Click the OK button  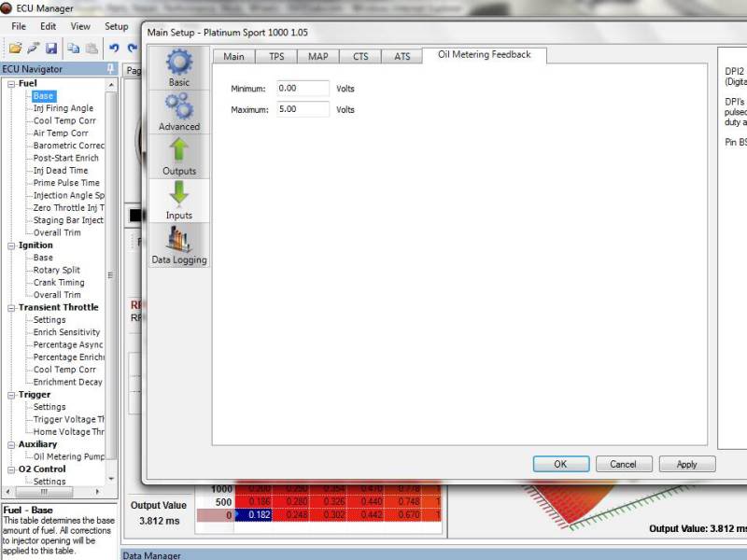coord(561,464)
